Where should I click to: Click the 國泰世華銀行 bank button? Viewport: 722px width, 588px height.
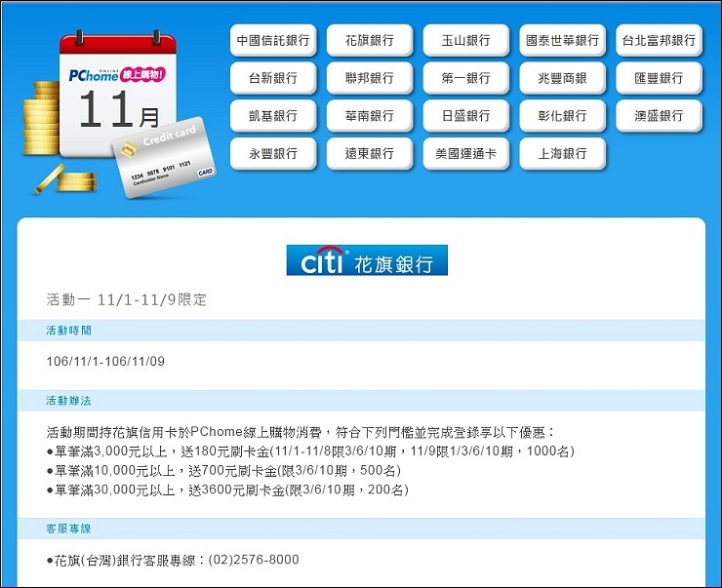(562, 41)
